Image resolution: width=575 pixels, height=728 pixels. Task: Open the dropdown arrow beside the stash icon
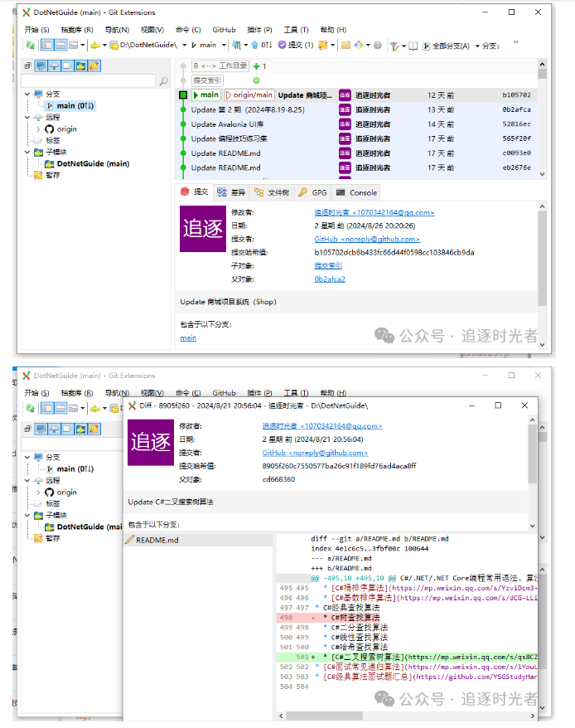click(x=332, y=45)
